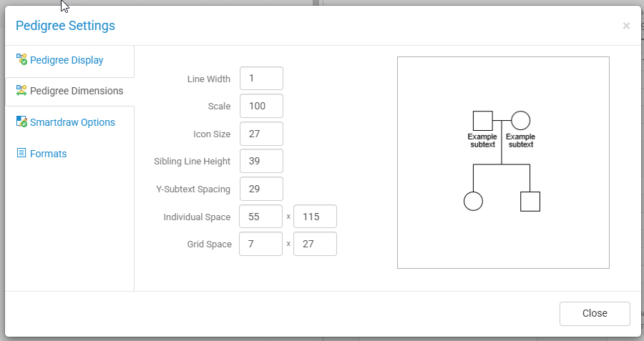Go to the Formats tab

[48, 154]
